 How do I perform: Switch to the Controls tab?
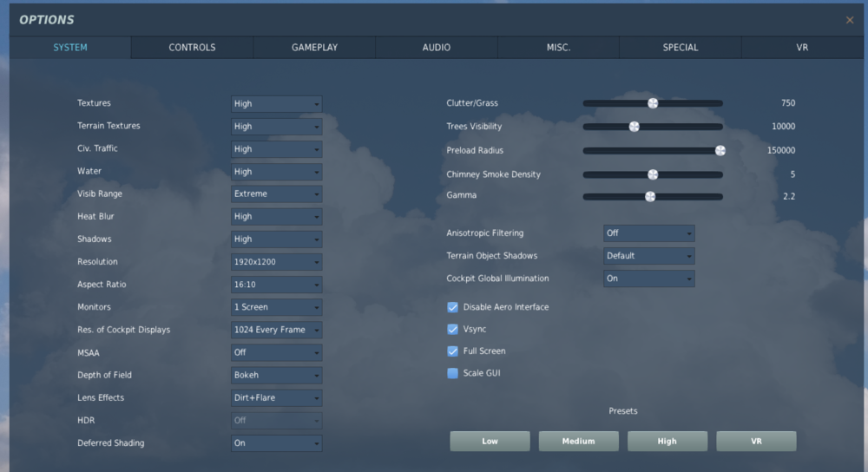click(192, 48)
